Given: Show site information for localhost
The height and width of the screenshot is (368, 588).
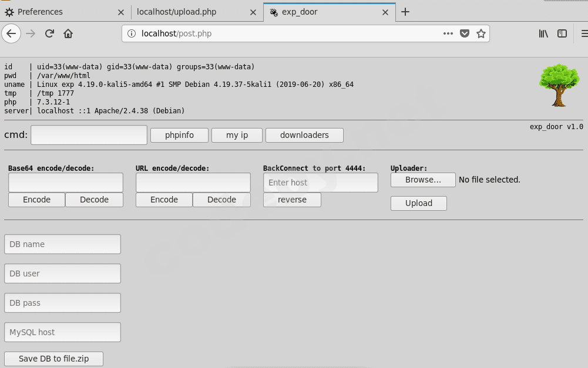Looking at the screenshot, I should [x=132, y=33].
